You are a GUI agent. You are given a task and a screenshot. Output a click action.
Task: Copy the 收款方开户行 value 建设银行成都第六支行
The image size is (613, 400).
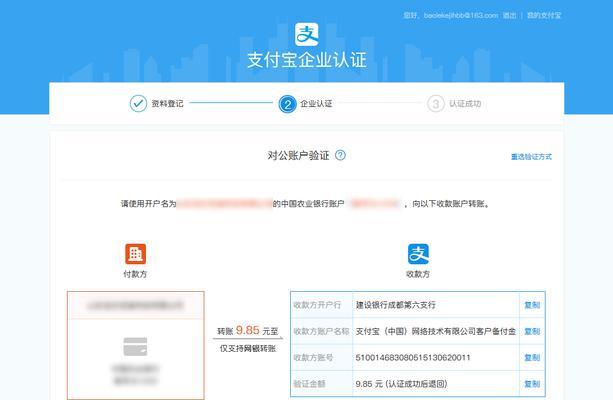click(x=532, y=305)
